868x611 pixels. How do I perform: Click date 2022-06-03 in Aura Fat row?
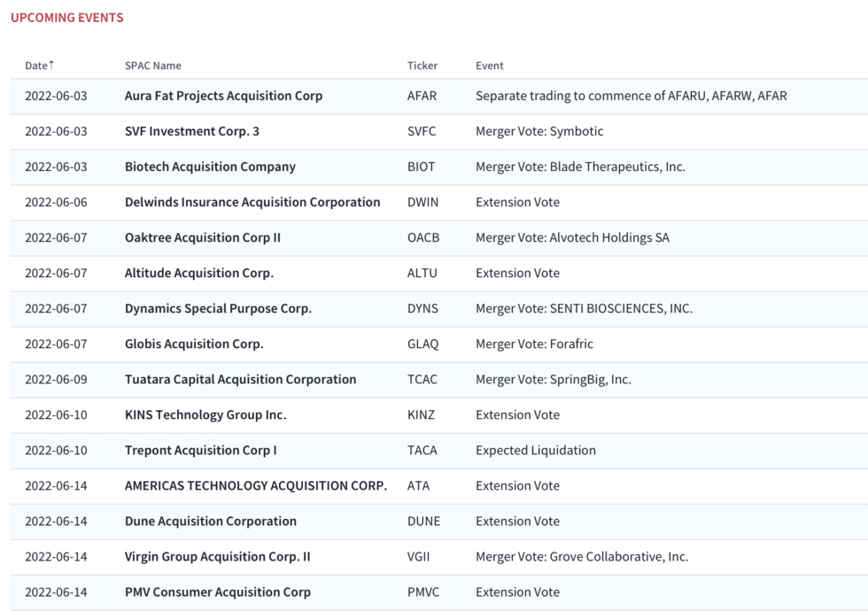tap(56, 96)
